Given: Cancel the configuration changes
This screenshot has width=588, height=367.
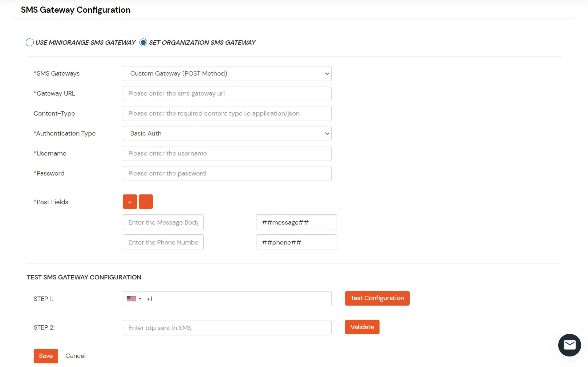Looking at the screenshot, I should [75, 356].
